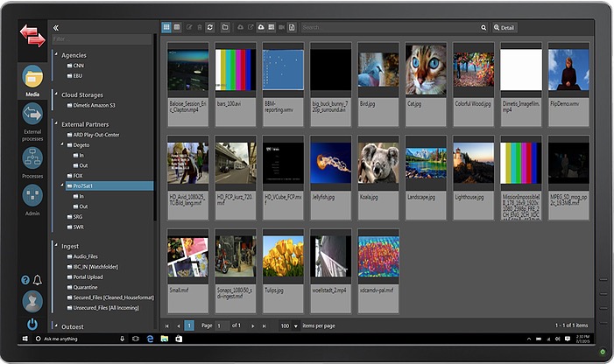Click page 1 pagination button
614x364 pixels.
tap(189, 325)
